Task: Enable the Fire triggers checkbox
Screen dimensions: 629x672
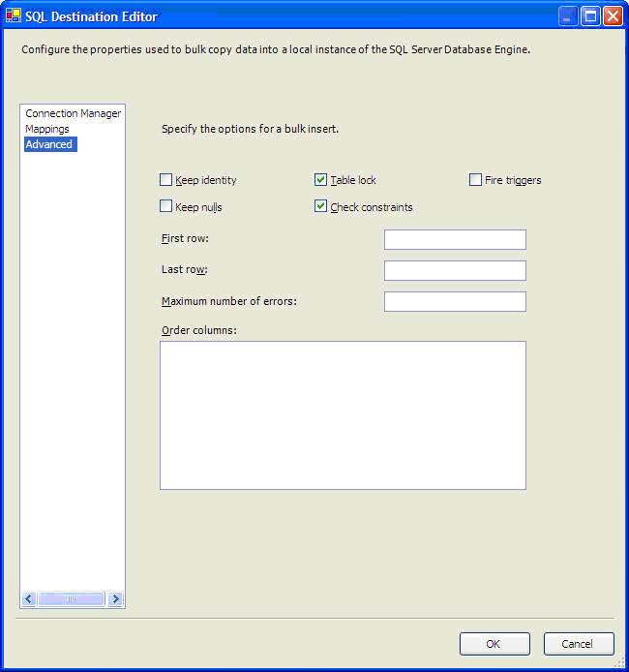Action: coord(476,180)
